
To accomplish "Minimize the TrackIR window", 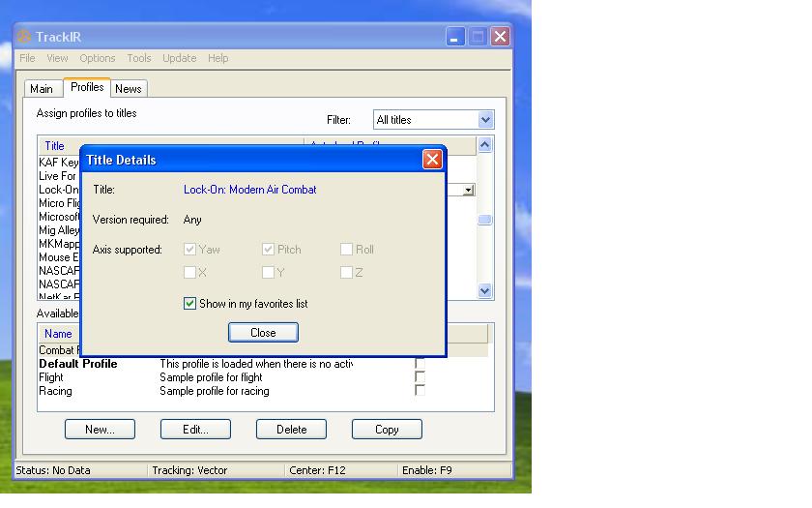I will point(455,37).
